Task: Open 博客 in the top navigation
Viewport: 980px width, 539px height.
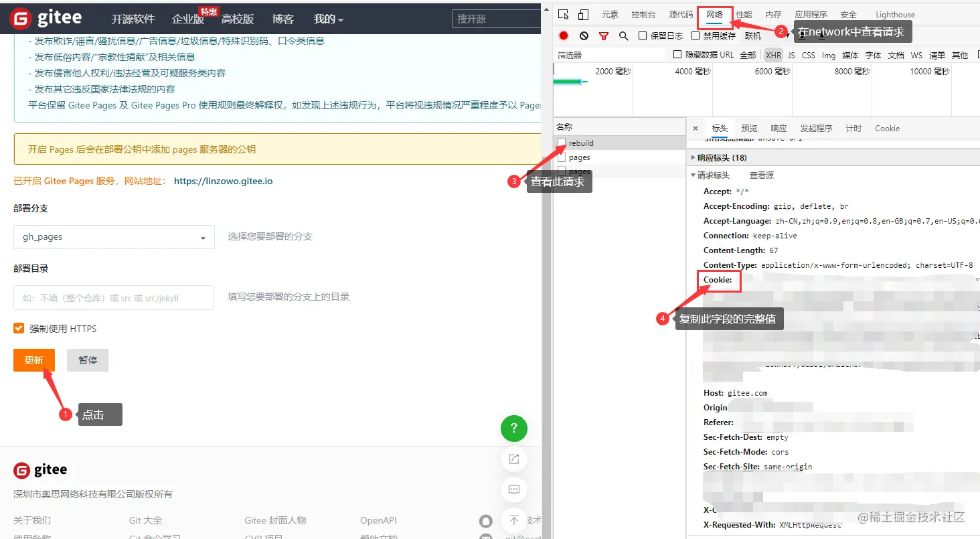Action: 283,19
